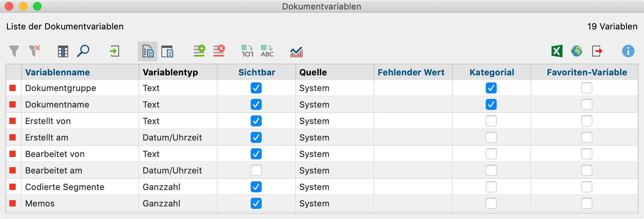The height and width of the screenshot is (219, 644).
Task: Enable Sichtbar for Bearbeitet am
Action: tap(256, 170)
